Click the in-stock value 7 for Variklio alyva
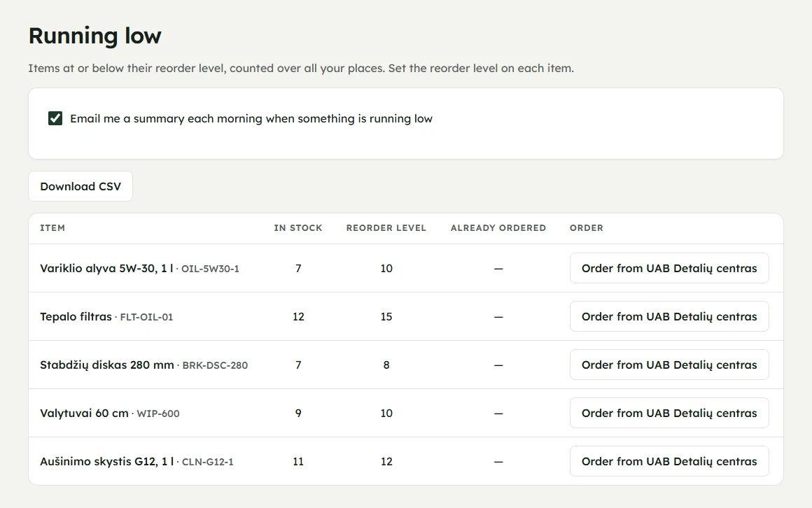The height and width of the screenshot is (508, 812). click(x=298, y=268)
